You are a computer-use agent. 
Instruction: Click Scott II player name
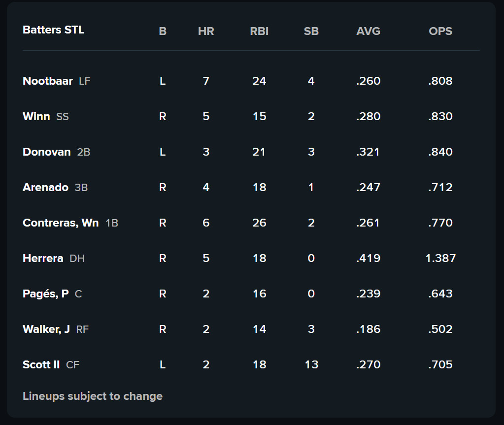(x=41, y=364)
